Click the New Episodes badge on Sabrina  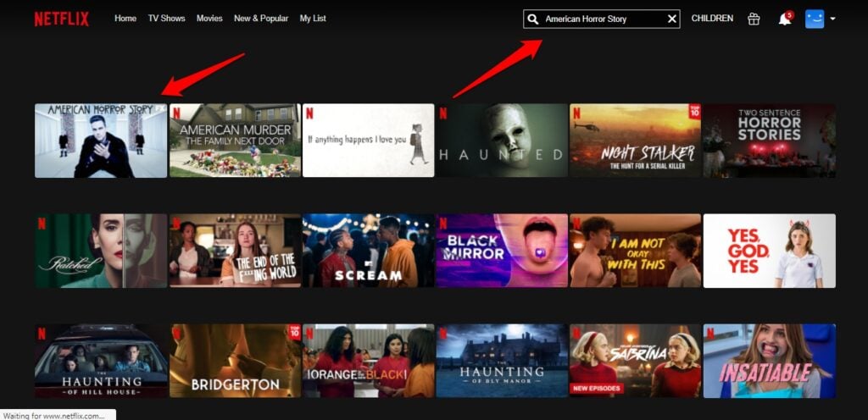click(x=597, y=388)
